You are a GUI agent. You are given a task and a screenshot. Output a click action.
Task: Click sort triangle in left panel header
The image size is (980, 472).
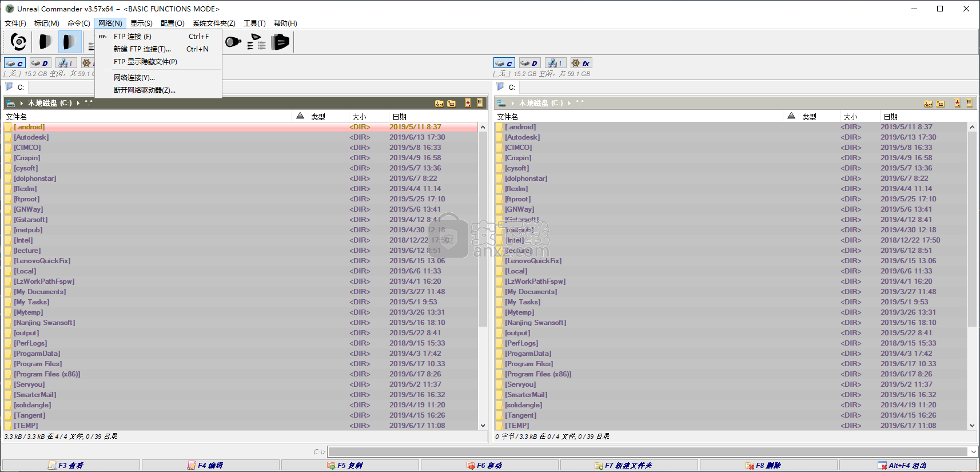pos(300,116)
